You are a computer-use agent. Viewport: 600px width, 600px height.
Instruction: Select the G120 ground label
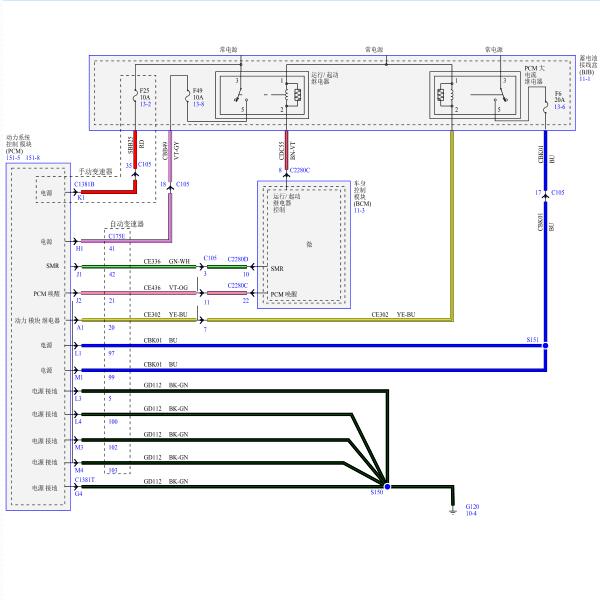click(472, 507)
